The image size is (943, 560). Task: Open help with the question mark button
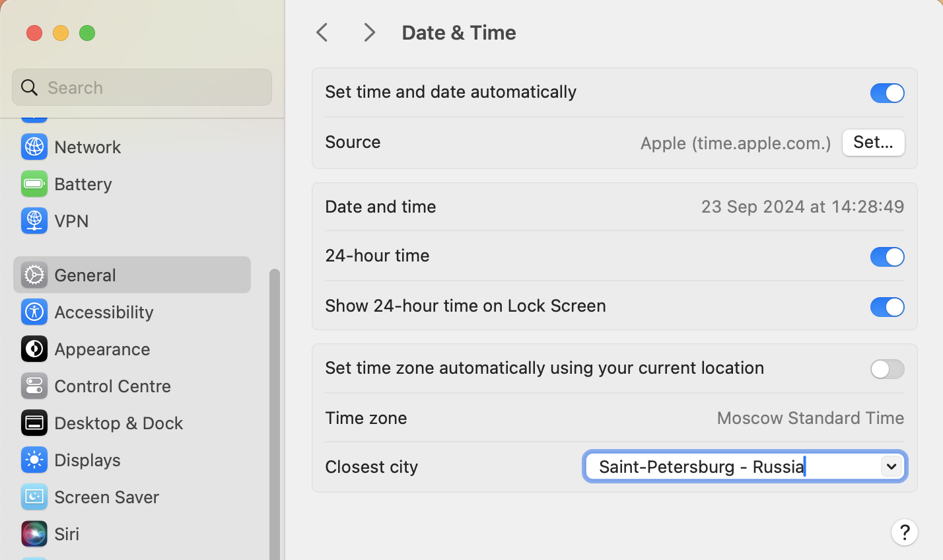[x=904, y=532]
